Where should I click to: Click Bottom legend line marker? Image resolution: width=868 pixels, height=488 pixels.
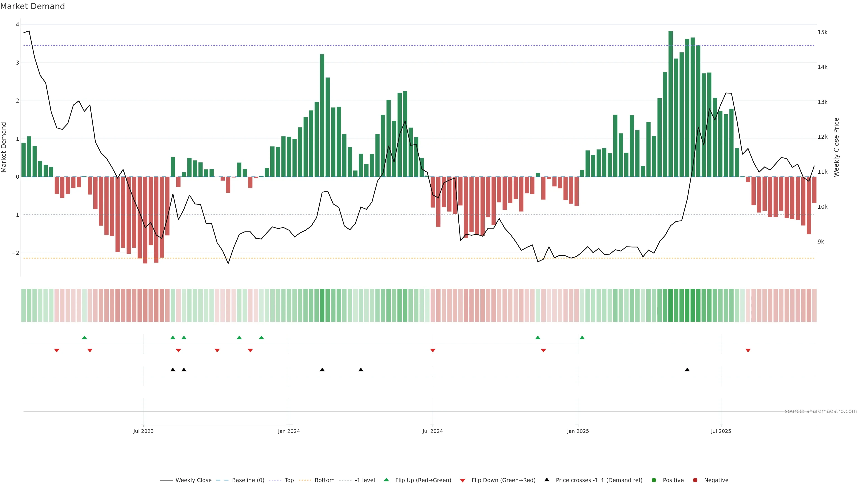click(305, 480)
